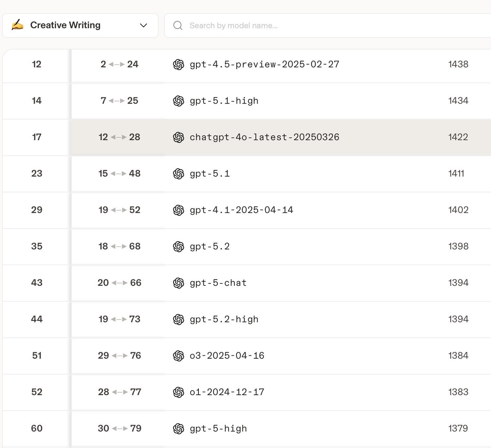Click score 1422
Screen dimensions: 491x448
(458, 137)
